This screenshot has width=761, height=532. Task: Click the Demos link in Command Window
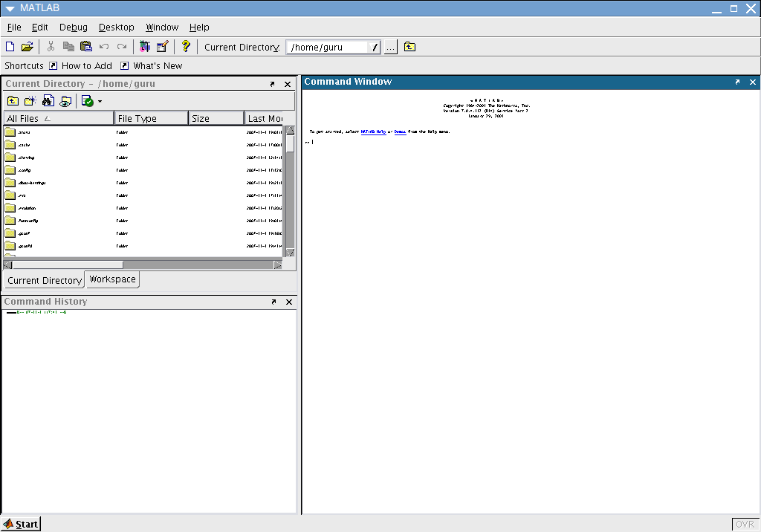pyautogui.click(x=400, y=132)
